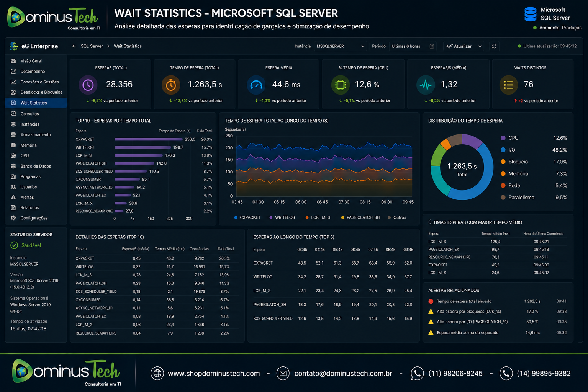The width and height of the screenshot is (588, 392).
Task: Toggle Outros series in chart legend
Action: [x=397, y=217]
